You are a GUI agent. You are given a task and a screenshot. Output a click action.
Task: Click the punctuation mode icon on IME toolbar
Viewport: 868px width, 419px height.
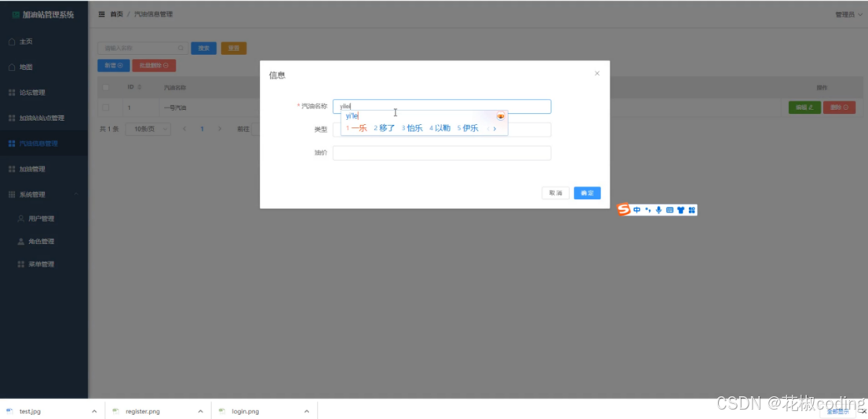(x=648, y=209)
